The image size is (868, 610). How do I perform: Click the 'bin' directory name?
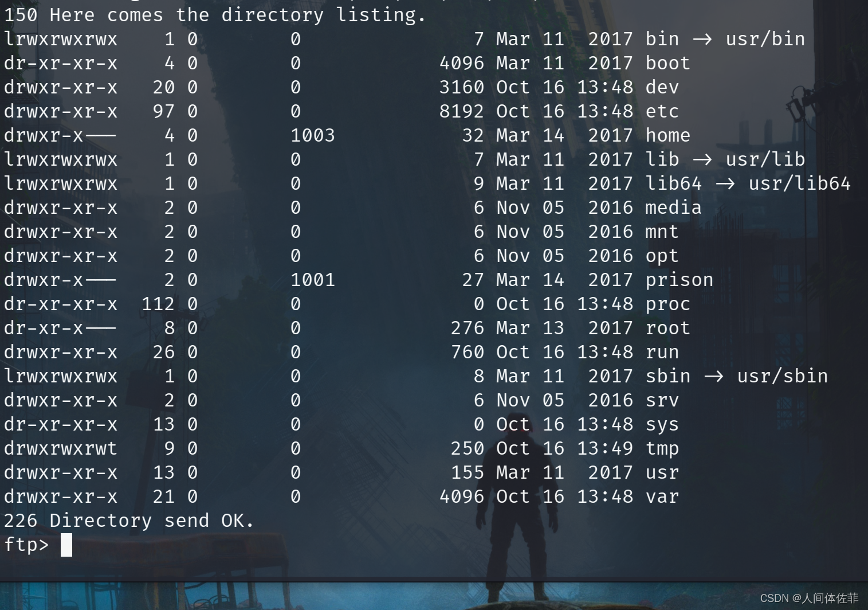point(662,39)
